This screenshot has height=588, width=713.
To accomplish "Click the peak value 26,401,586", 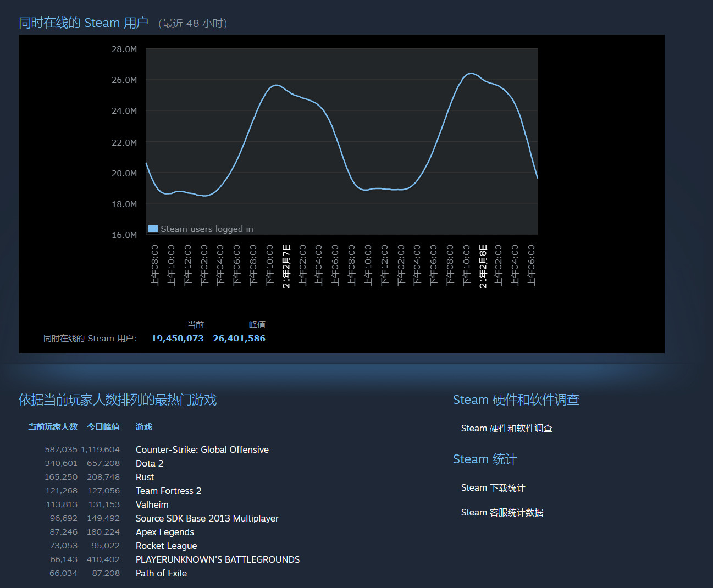I will pos(239,339).
